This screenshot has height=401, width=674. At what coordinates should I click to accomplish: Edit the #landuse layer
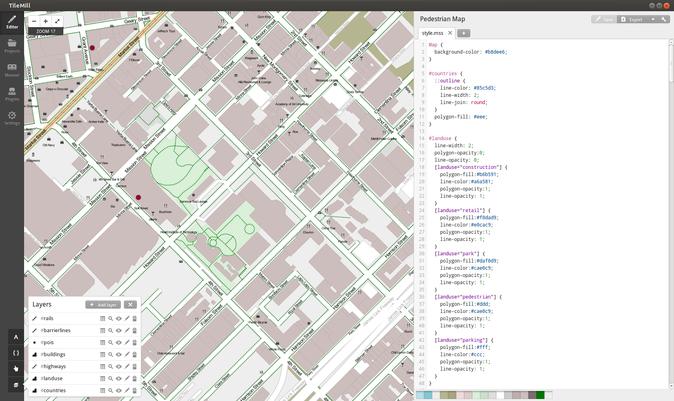127,379
